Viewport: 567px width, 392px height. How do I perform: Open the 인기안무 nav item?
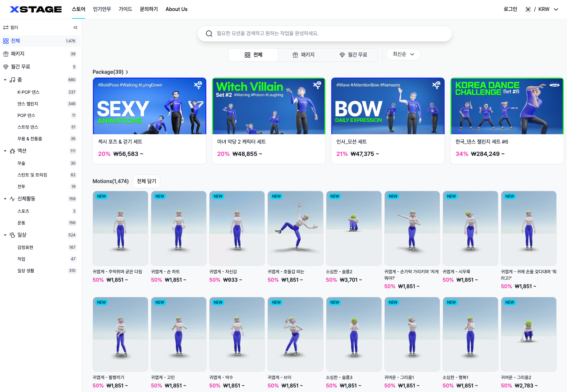pyautogui.click(x=102, y=9)
